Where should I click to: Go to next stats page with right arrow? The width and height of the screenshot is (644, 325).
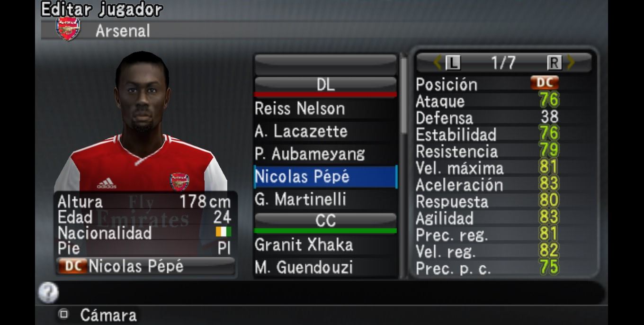point(571,63)
